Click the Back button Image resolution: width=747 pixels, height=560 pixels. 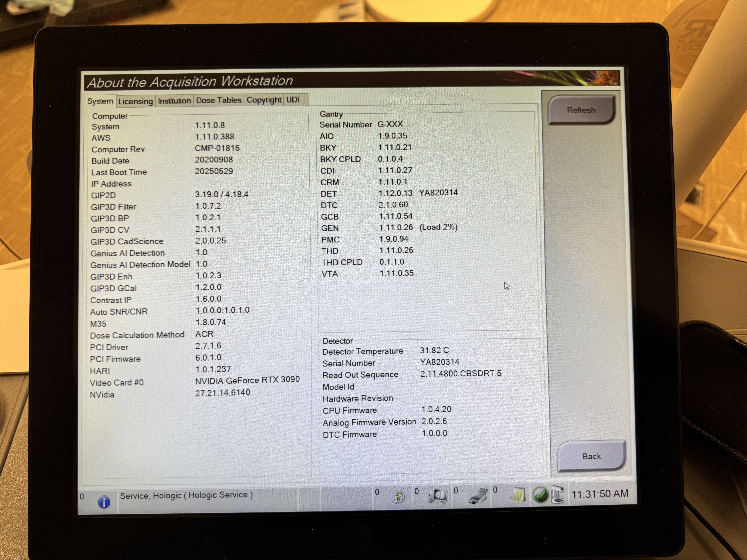(591, 456)
